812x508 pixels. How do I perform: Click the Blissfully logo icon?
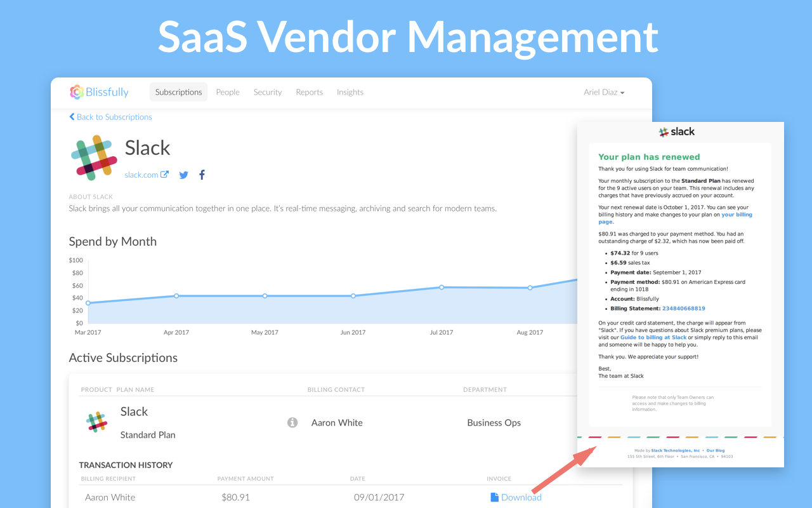click(x=77, y=92)
